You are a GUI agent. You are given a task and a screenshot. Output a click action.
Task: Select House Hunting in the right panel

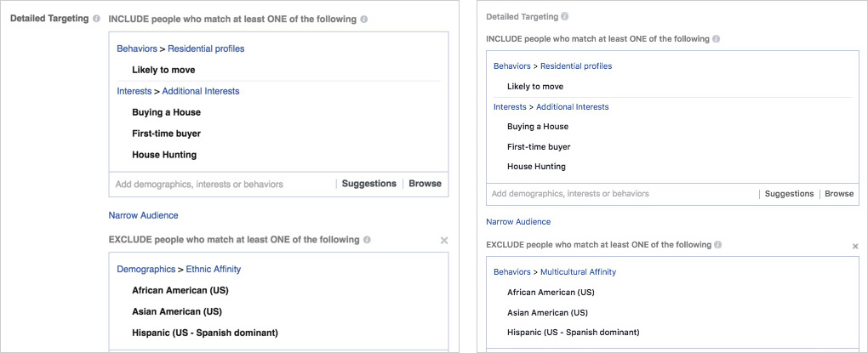(536, 167)
